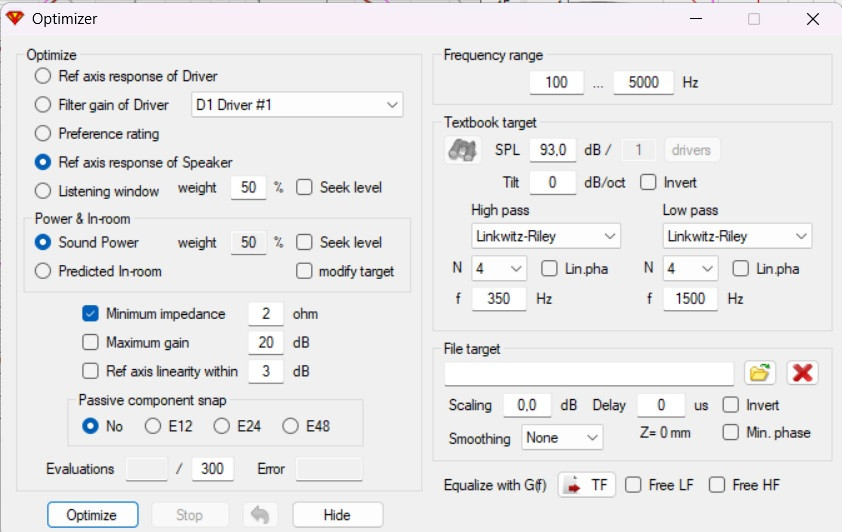Click Low pass frequency 1500 Hz field
Viewport: 842px width, 532px height.
click(x=690, y=298)
